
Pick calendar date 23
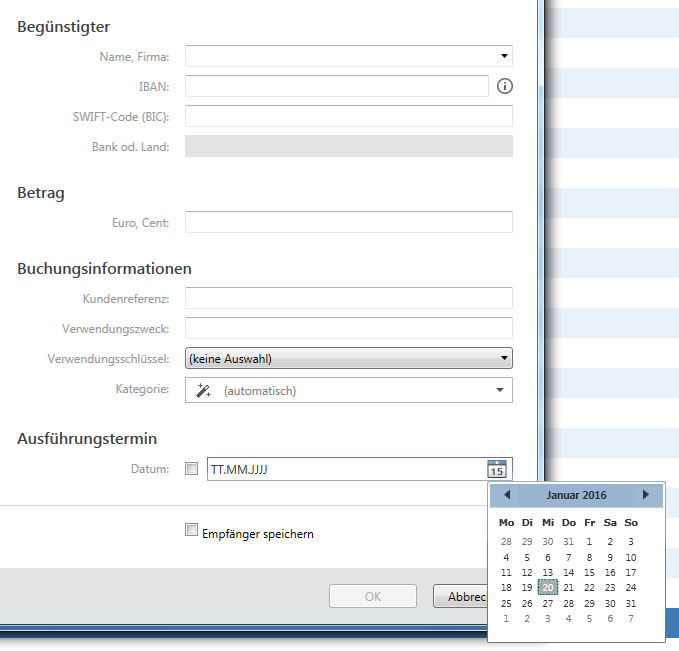click(x=610, y=588)
